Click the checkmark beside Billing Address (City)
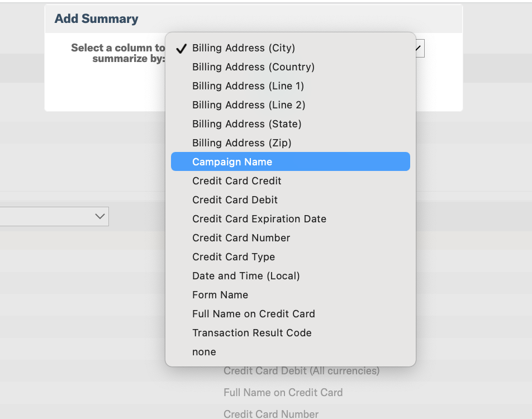Image resolution: width=532 pixels, height=419 pixels. (x=182, y=49)
